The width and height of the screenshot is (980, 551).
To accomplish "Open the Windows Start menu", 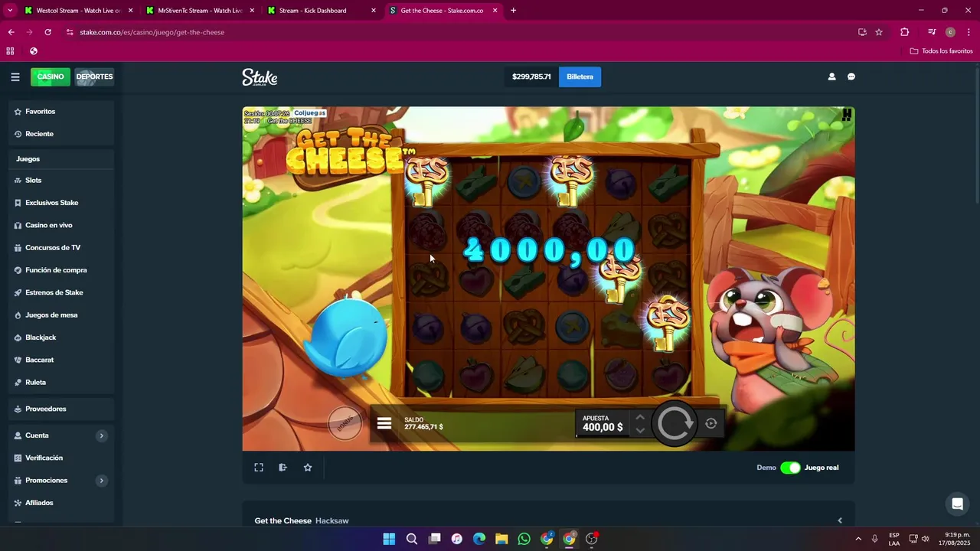I will tap(389, 539).
